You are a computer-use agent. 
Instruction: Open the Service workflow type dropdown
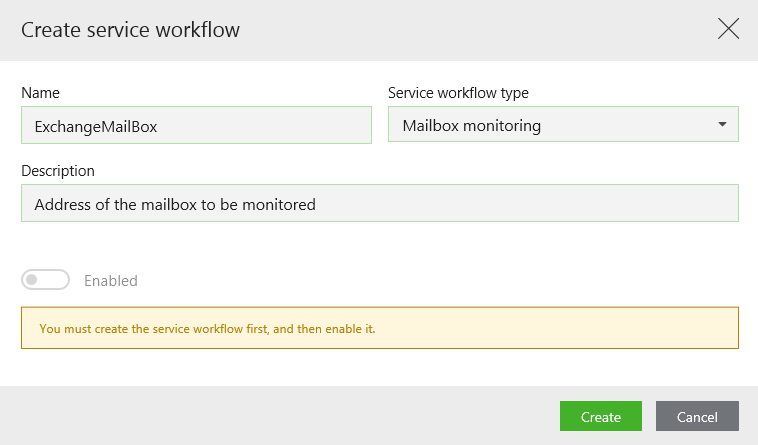pyautogui.click(x=562, y=125)
